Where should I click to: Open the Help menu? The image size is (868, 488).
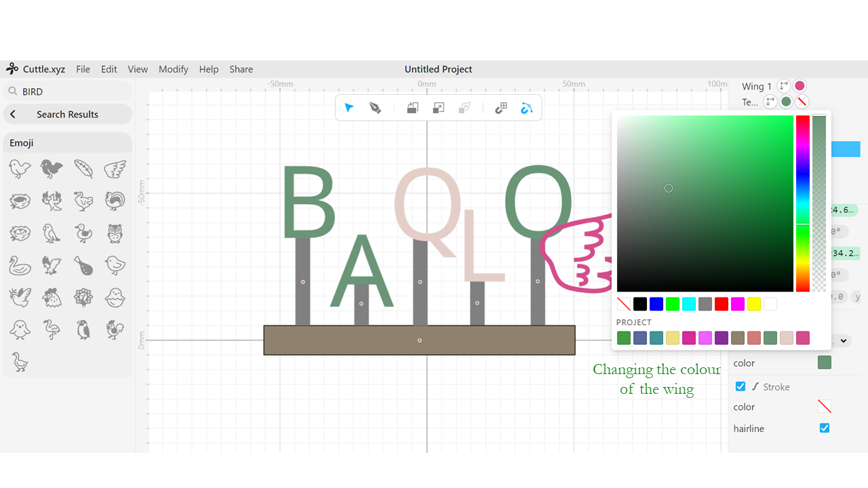click(x=209, y=69)
